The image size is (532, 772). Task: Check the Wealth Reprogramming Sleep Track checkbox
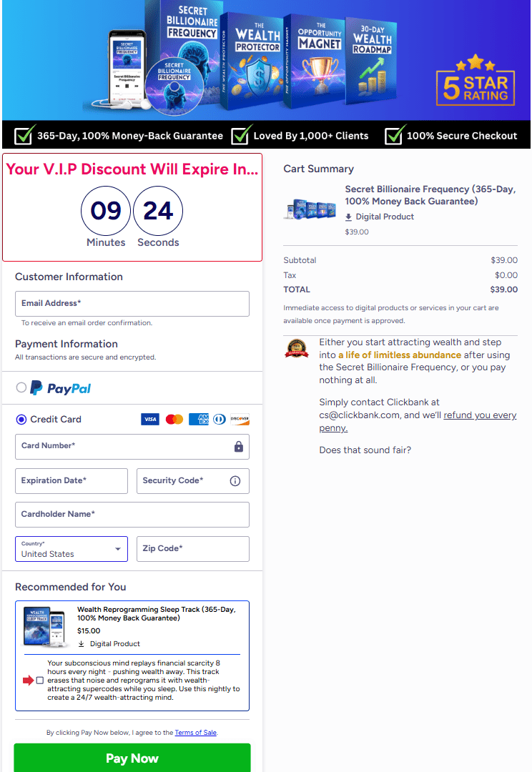tap(40, 681)
